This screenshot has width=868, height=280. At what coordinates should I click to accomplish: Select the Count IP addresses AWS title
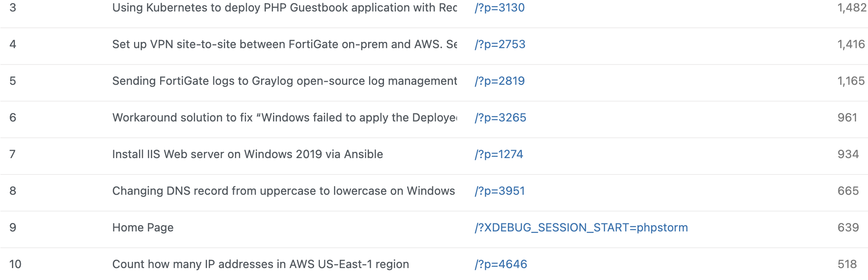[261, 265]
